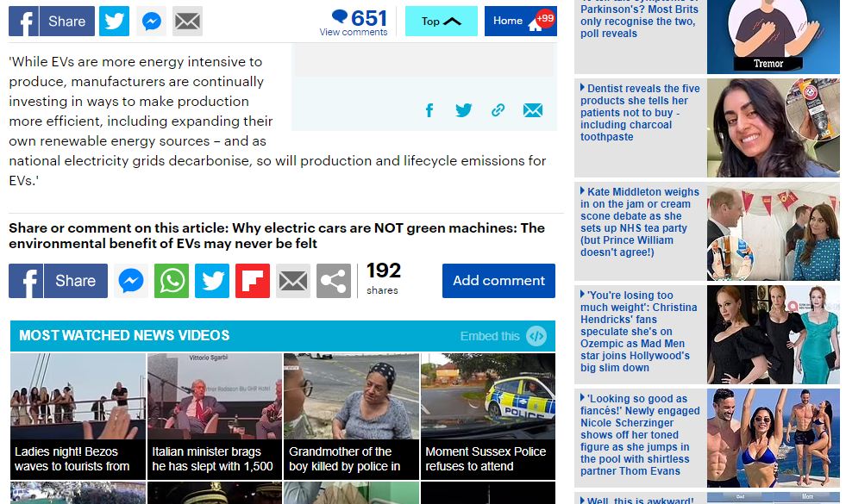Image resolution: width=846 pixels, height=504 pixels.
Task: Open Facebook Messenger sharing option
Action: 131,280
